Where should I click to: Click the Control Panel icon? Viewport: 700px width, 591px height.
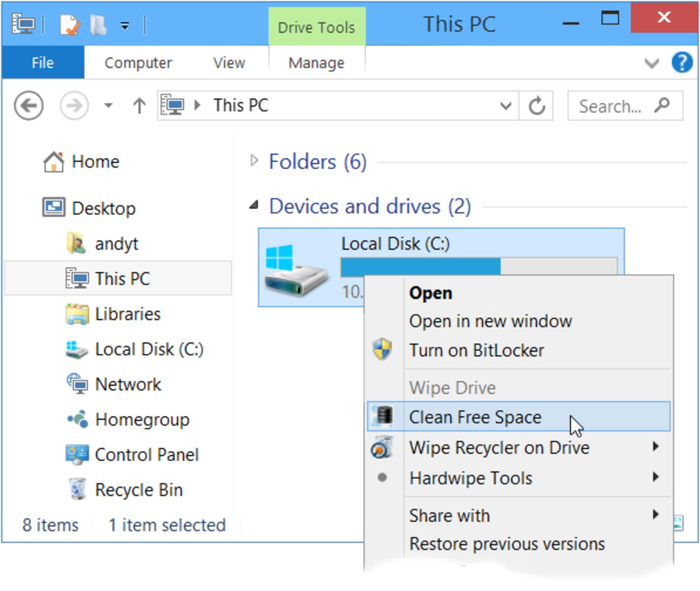pyautogui.click(x=78, y=455)
